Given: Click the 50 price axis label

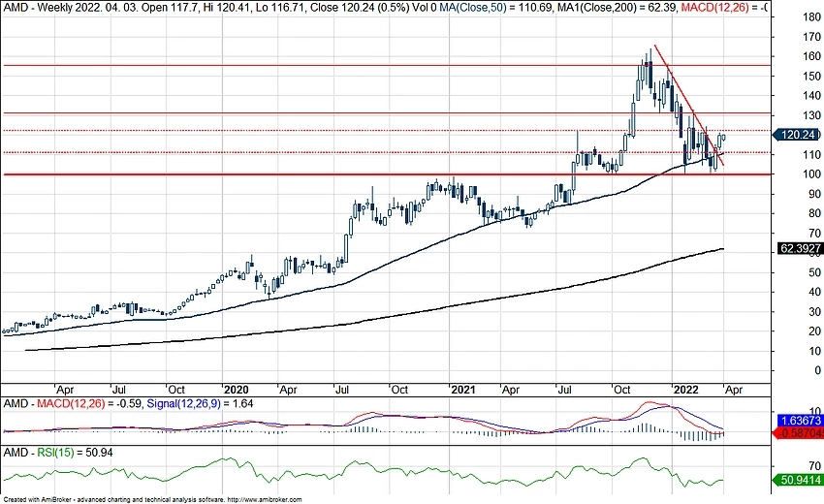Looking at the screenshot, I should click(x=814, y=272).
